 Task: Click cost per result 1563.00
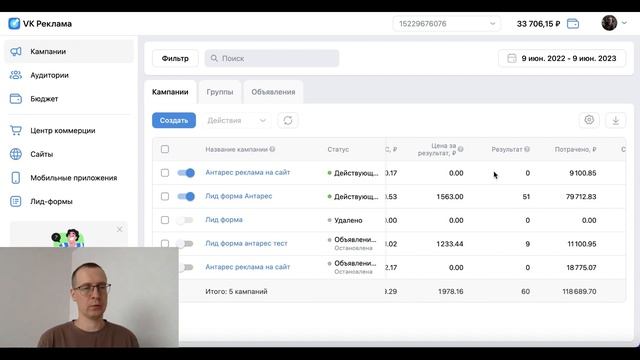(450, 197)
